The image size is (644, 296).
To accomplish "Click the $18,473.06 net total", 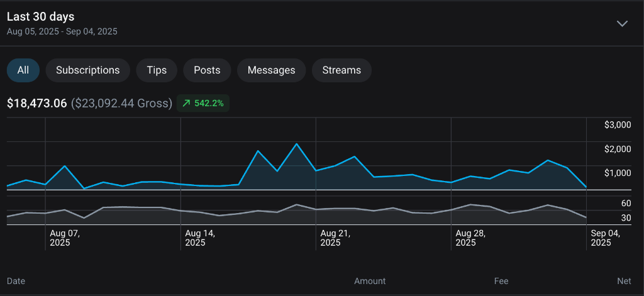I will tap(36, 103).
